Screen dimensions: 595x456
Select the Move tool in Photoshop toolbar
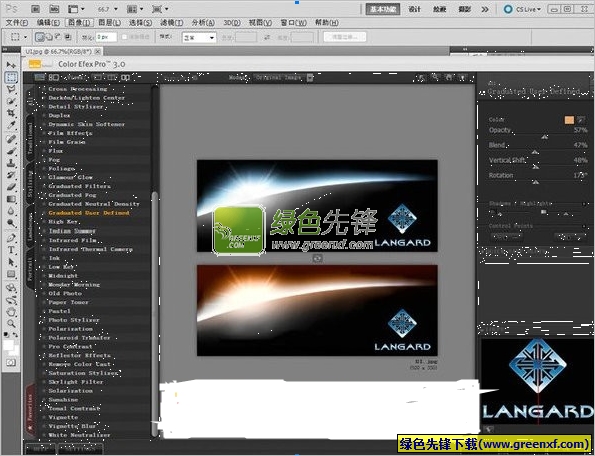(x=11, y=65)
